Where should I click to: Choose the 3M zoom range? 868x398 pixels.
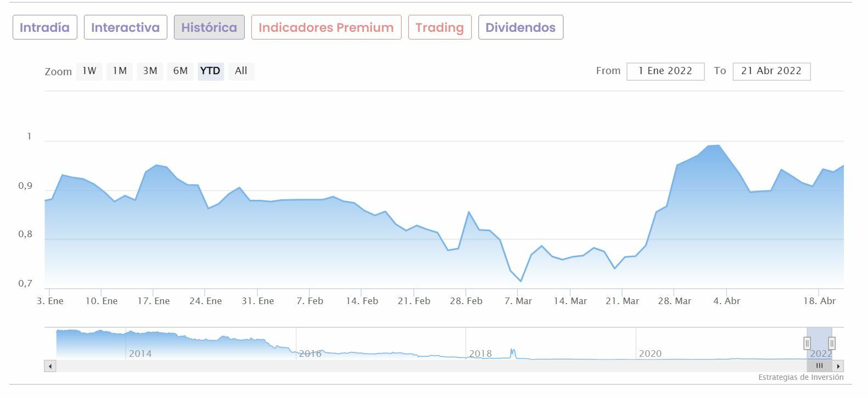(x=150, y=71)
